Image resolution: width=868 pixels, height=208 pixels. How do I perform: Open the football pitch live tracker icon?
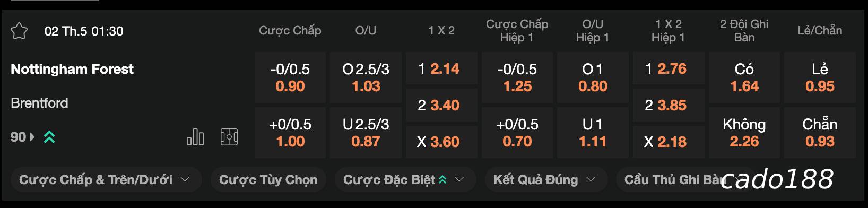(x=229, y=137)
